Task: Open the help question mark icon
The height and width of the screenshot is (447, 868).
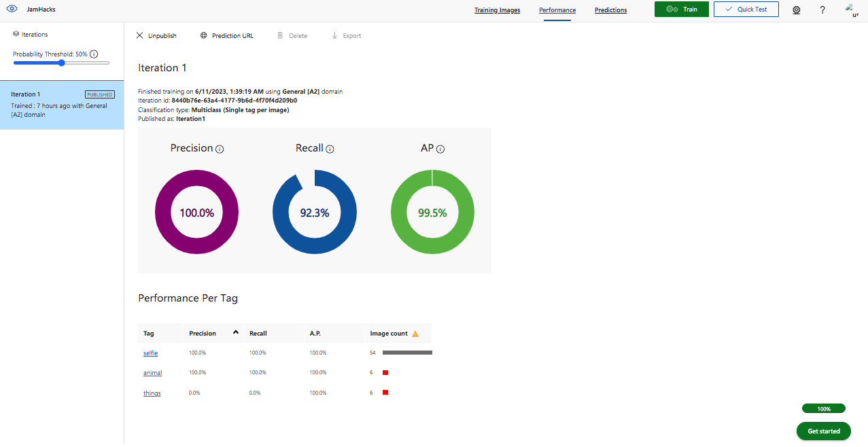Action: [822, 10]
